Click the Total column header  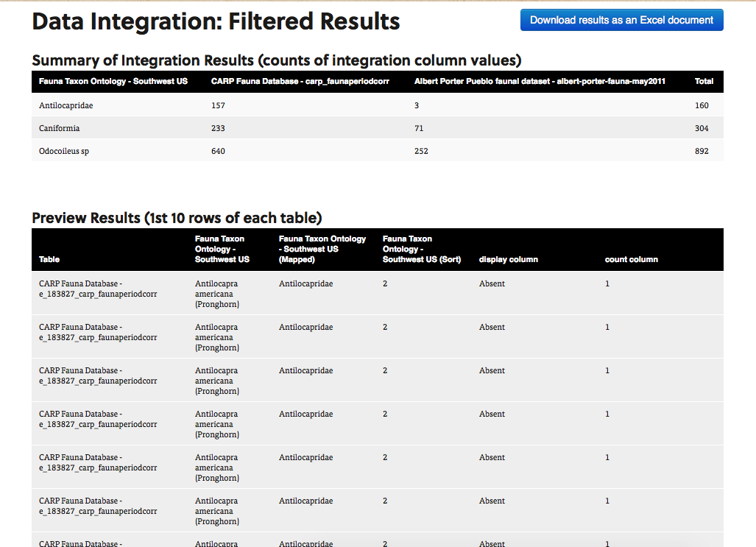704,81
